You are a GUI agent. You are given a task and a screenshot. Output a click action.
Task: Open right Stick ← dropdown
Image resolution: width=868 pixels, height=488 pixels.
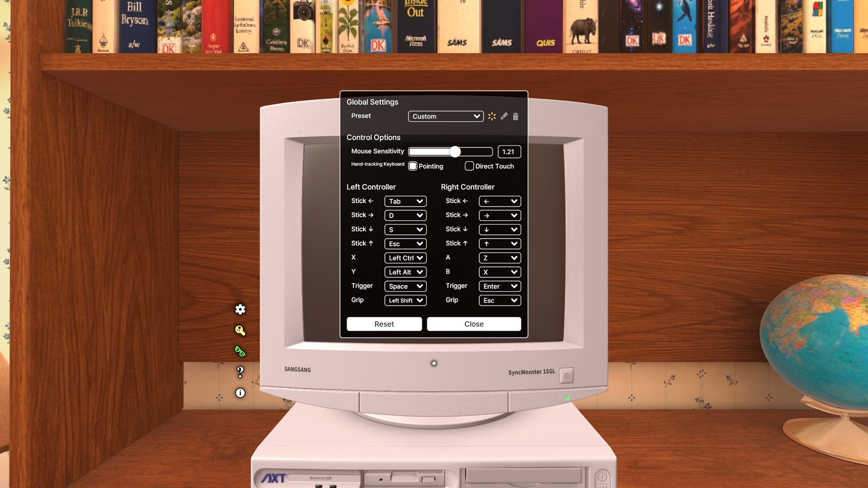click(500, 201)
